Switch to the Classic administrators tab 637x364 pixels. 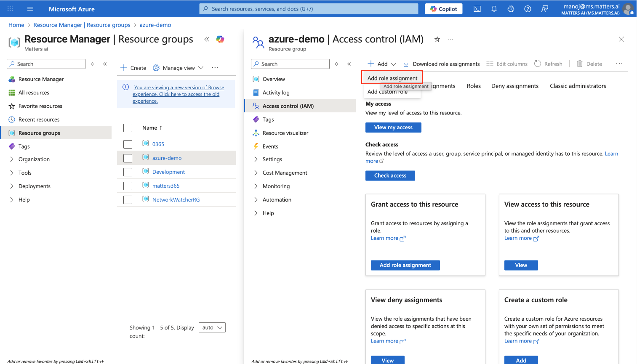coord(578,86)
